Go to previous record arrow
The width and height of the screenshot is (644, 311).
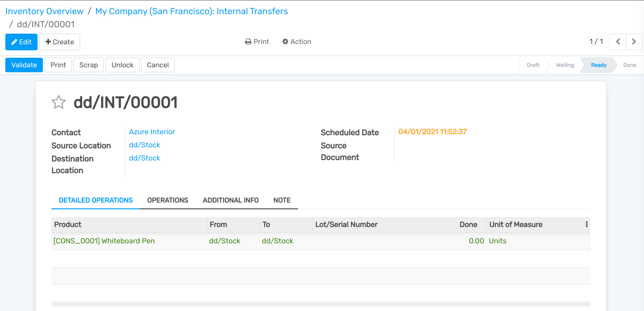[618, 42]
